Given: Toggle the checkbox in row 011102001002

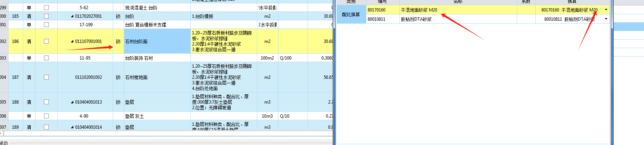Looking at the screenshot, I should point(46,77).
